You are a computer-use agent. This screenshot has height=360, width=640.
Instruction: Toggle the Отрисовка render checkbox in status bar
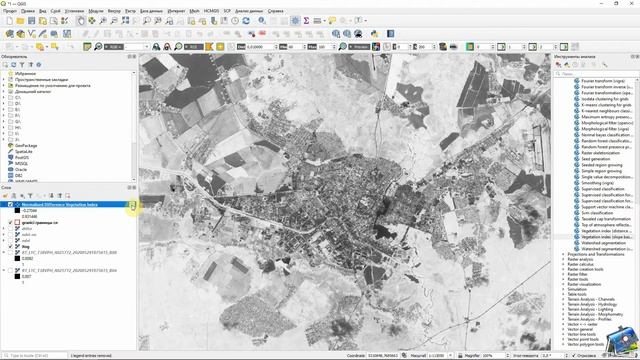tap(574, 356)
